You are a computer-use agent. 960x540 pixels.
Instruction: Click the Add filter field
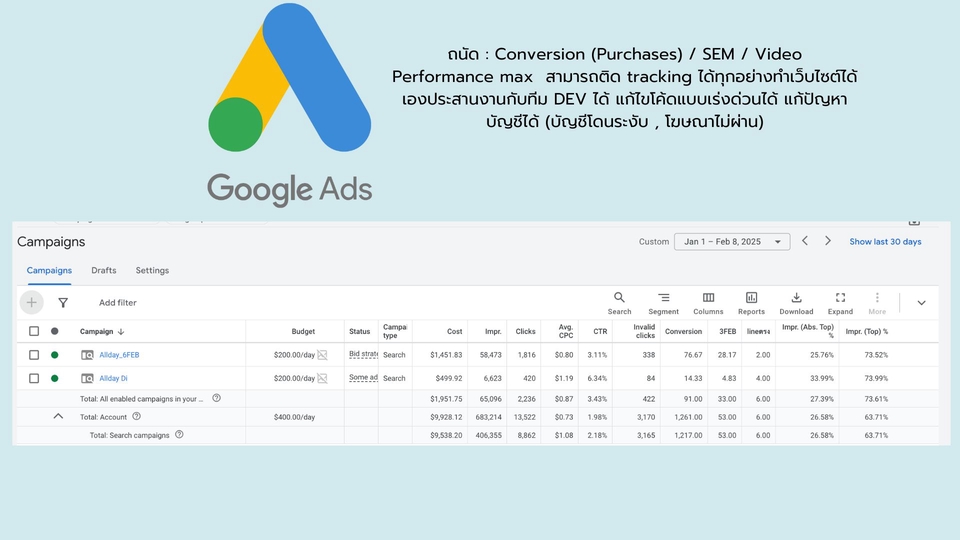(118, 302)
